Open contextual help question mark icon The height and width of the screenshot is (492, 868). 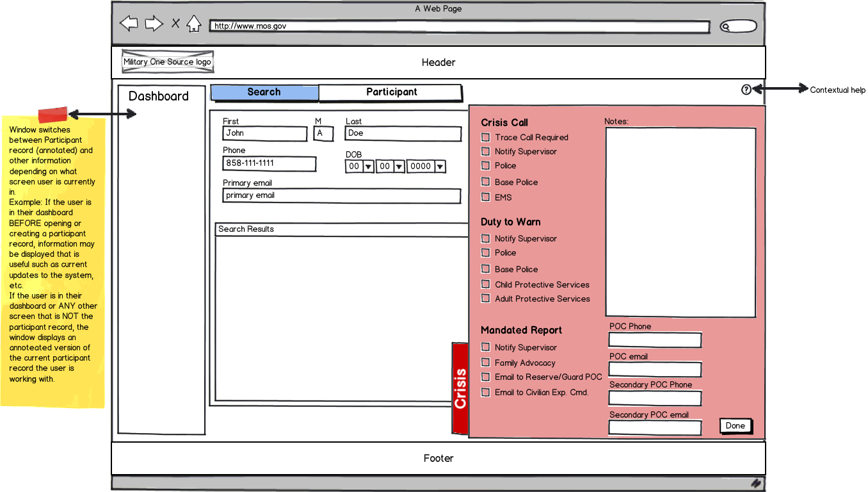point(746,90)
